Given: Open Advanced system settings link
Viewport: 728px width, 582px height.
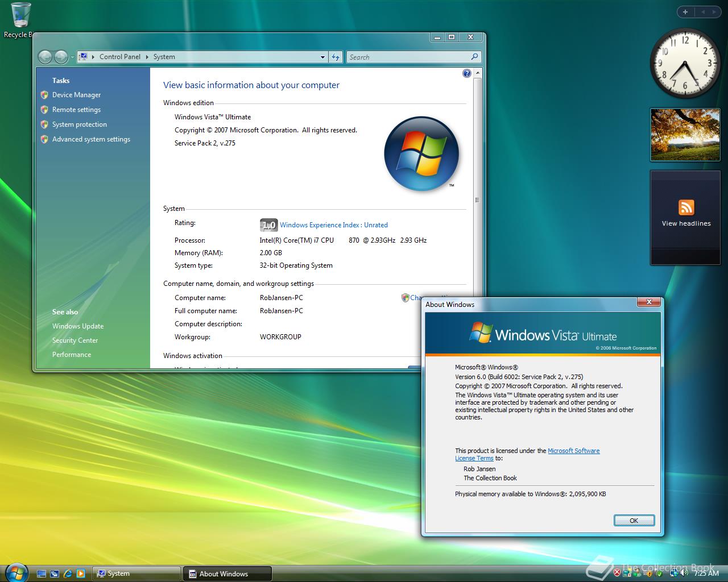Looking at the screenshot, I should 91,139.
